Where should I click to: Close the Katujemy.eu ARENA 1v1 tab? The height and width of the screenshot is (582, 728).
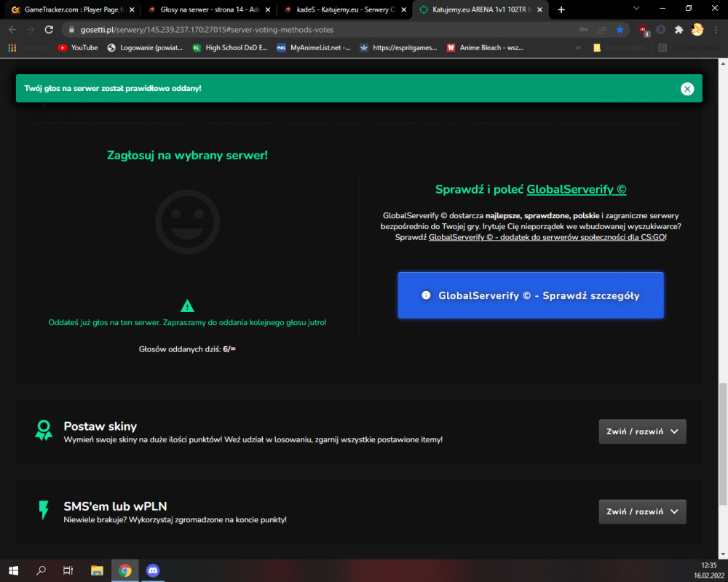pyautogui.click(x=539, y=9)
